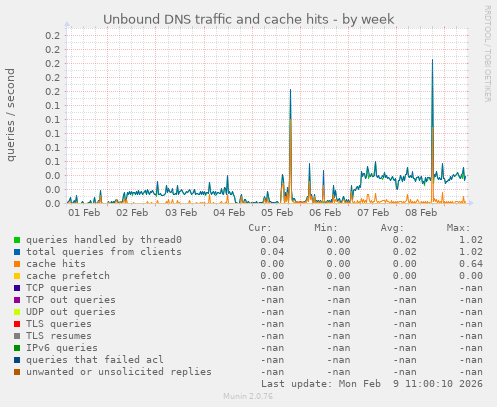This screenshot has height=407, width=497.
Task: Click the gray swatch for TLS resumes
Action: tap(17, 336)
